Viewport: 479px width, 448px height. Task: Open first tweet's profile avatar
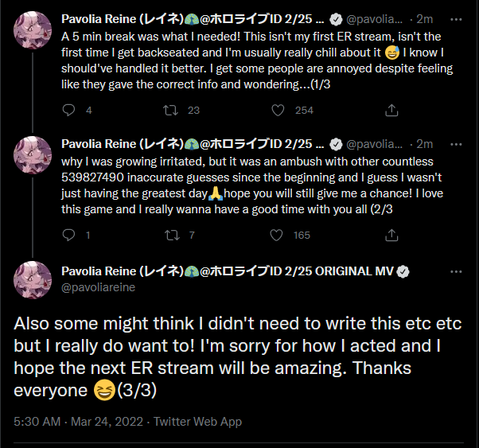pyautogui.click(x=33, y=33)
